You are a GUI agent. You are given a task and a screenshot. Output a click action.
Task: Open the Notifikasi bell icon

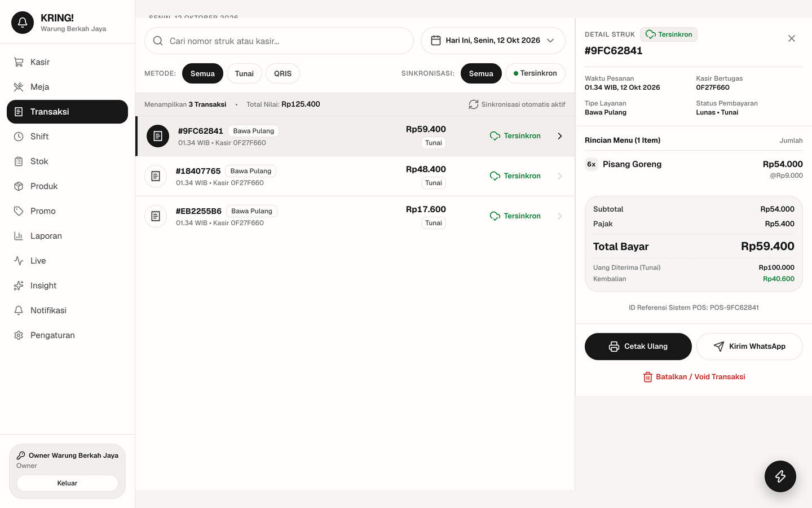tap(19, 310)
